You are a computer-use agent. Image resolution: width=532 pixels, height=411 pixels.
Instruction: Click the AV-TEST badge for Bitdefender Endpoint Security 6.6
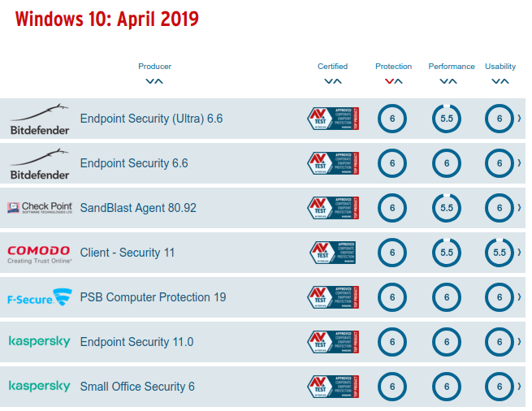333,163
